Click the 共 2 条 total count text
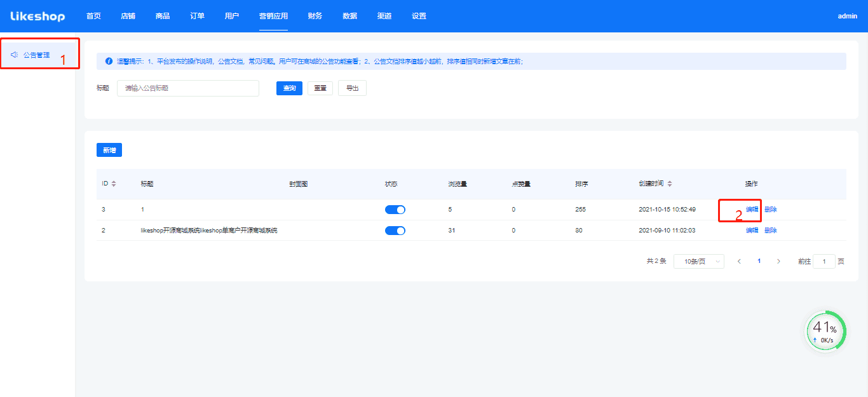The width and height of the screenshot is (868, 397). pos(656,261)
